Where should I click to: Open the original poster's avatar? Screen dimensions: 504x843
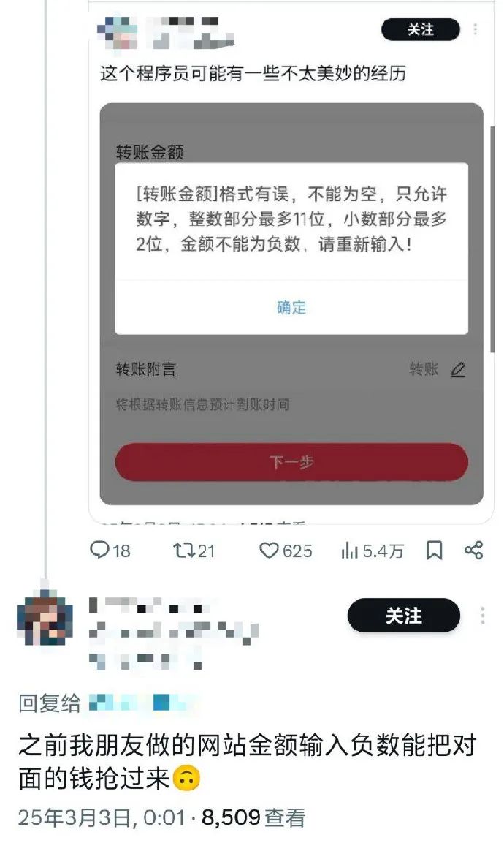click(x=117, y=32)
